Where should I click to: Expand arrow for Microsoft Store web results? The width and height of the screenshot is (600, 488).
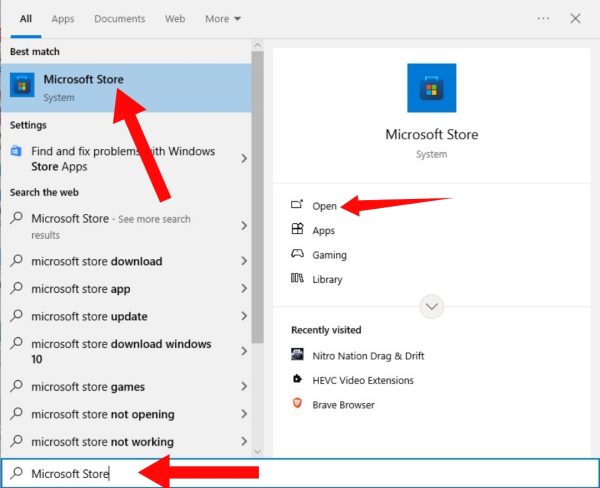(244, 226)
